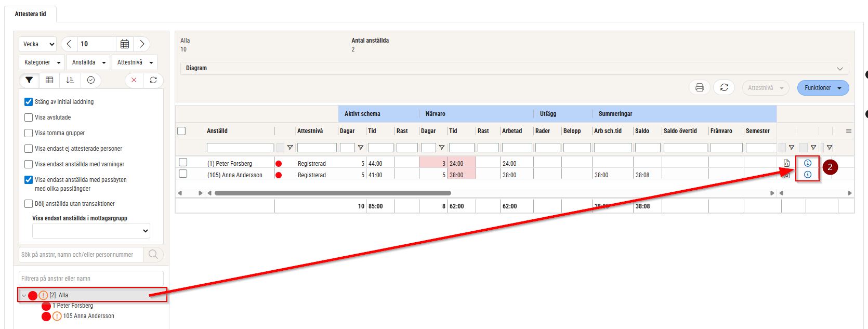The height and width of the screenshot is (329, 868).
Task: Select the Attestera tid tab
Action: click(x=30, y=14)
